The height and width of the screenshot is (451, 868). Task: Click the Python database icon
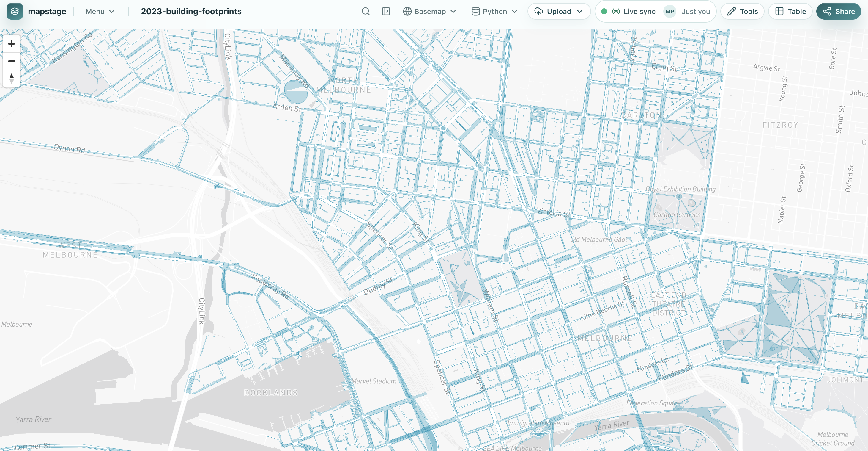476,11
